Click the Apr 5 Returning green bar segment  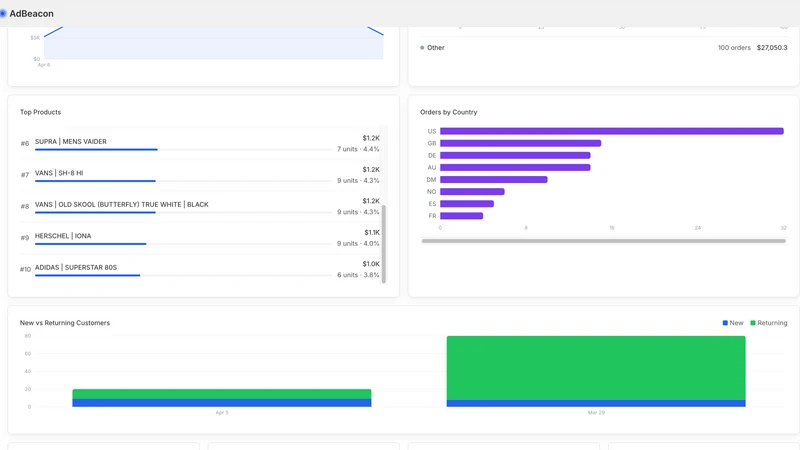click(222, 394)
